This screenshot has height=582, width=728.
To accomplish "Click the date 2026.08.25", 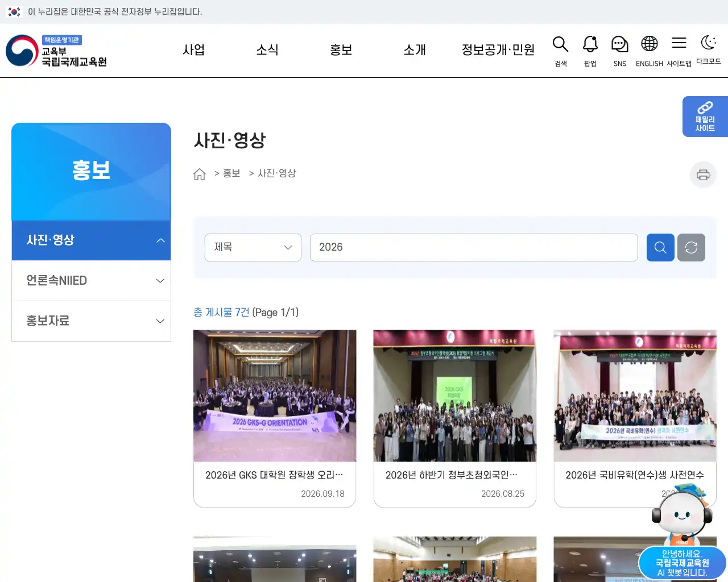I will click(503, 494).
